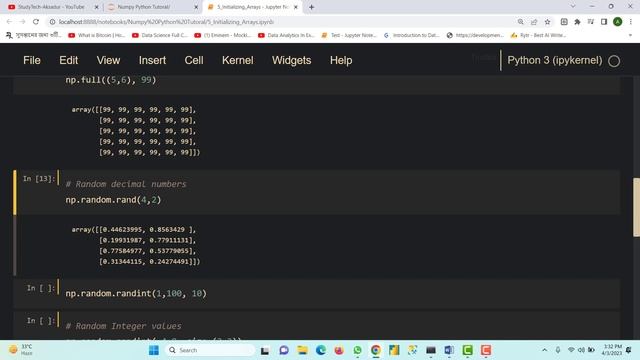Click the random decimals array output
The image size is (640, 360).
(x=136, y=245)
